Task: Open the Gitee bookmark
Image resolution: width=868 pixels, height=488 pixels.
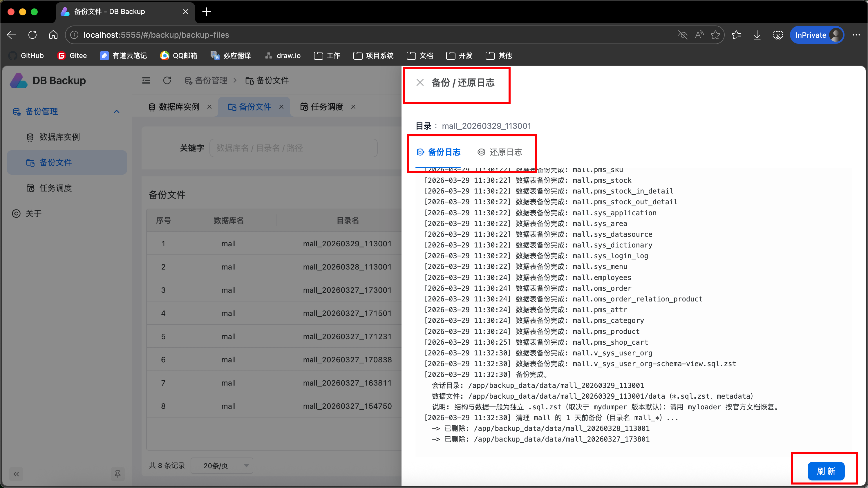Action: pyautogui.click(x=72, y=56)
